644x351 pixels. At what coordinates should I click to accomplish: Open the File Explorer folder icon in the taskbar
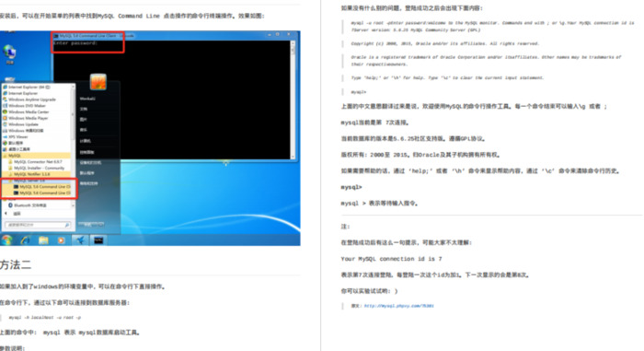[x=43, y=240]
